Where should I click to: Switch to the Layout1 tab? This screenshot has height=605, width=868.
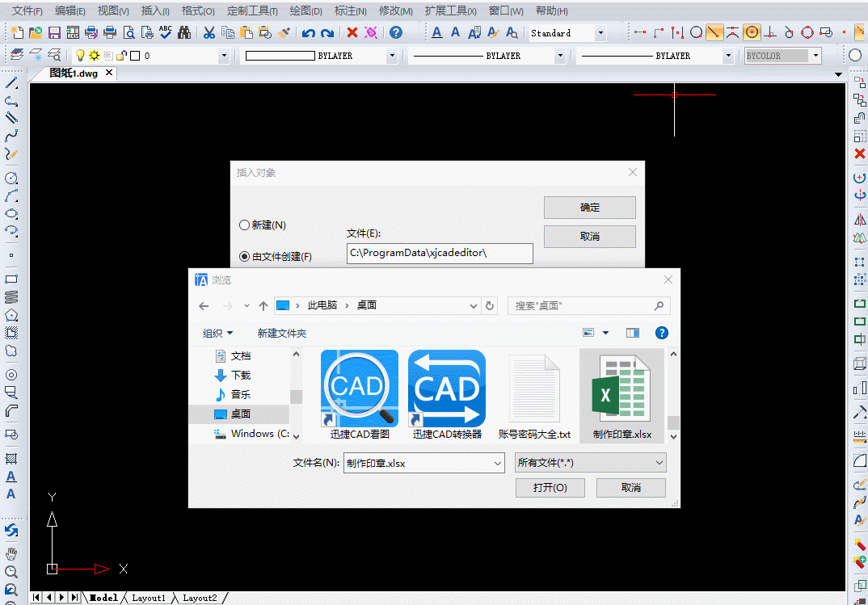(150, 598)
